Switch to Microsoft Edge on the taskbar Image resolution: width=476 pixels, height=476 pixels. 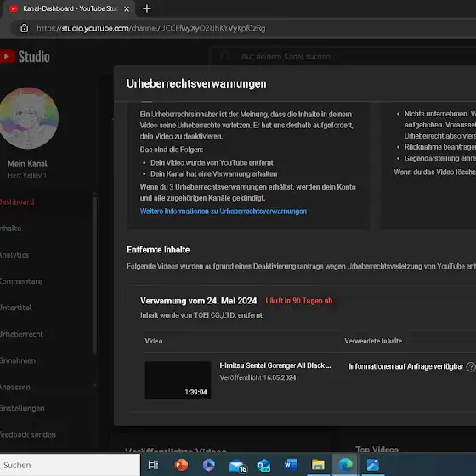tap(345, 465)
